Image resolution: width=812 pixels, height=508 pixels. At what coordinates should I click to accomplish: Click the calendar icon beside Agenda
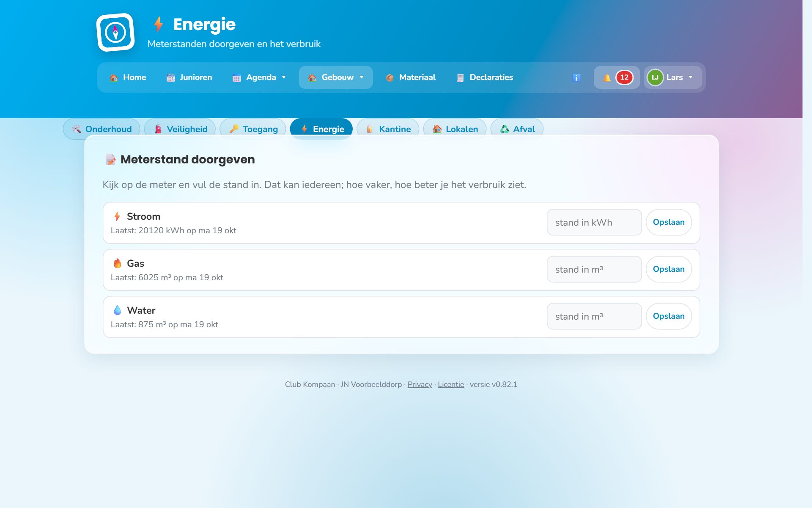pyautogui.click(x=237, y=77)
